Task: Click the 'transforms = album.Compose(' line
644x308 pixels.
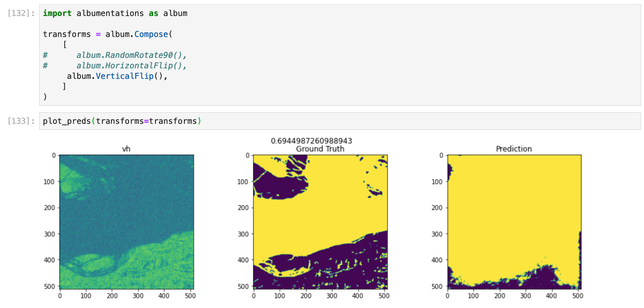Action: click(x=108, y=34)
